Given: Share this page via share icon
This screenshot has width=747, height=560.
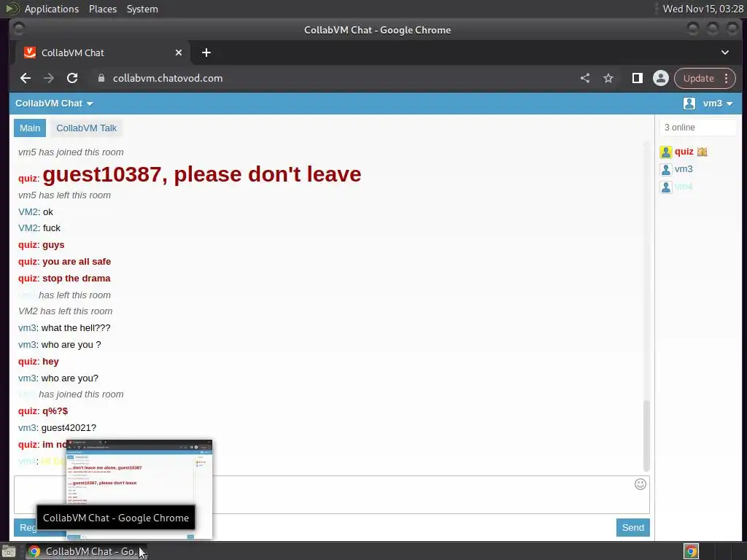Looking at the screenshot, I should (x=585, y=78).
